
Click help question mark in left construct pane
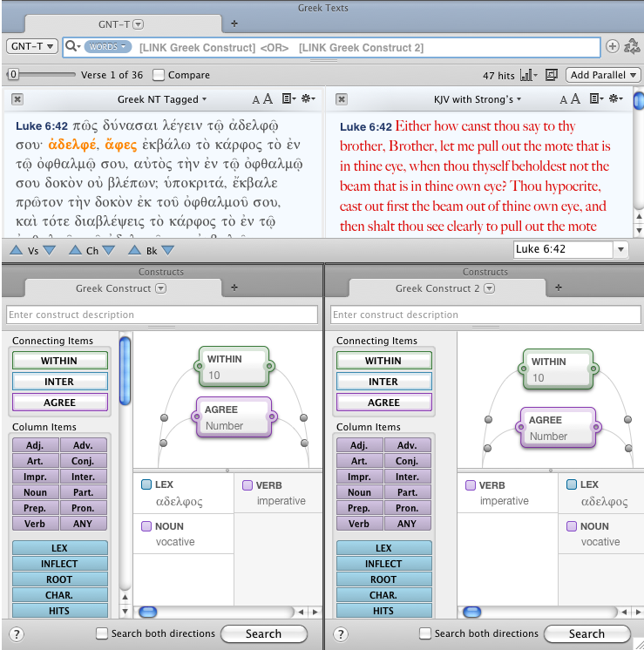pos(17,634)
